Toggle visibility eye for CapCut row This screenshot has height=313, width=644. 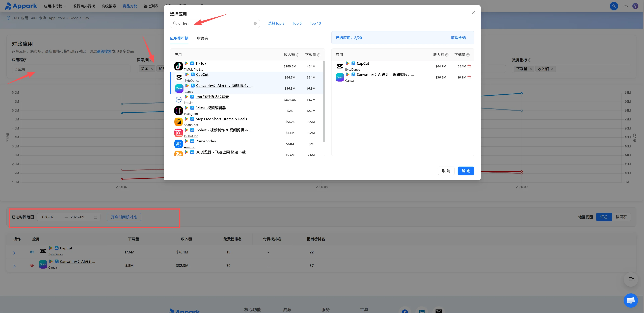click(x=32, y=252)
